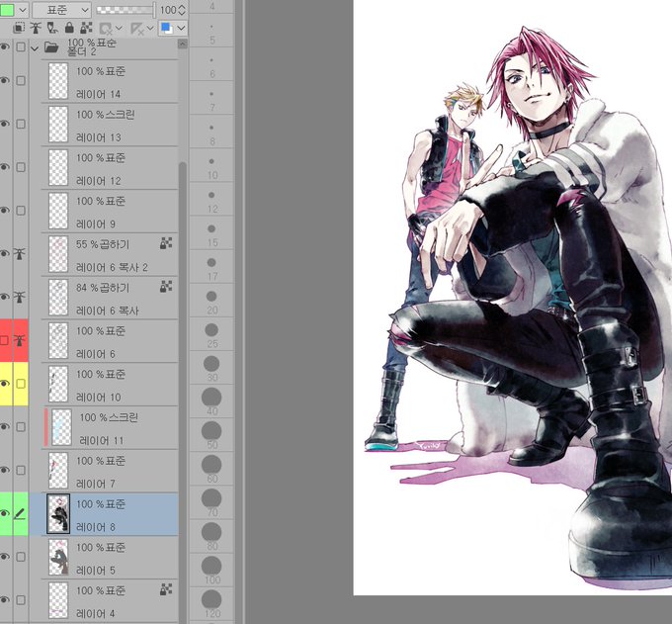Image resolution: width=672 pixels, height=624 pixels.
Task: Select brush size 15 preset
Action: pyautogui.click(x=211, y=233)
